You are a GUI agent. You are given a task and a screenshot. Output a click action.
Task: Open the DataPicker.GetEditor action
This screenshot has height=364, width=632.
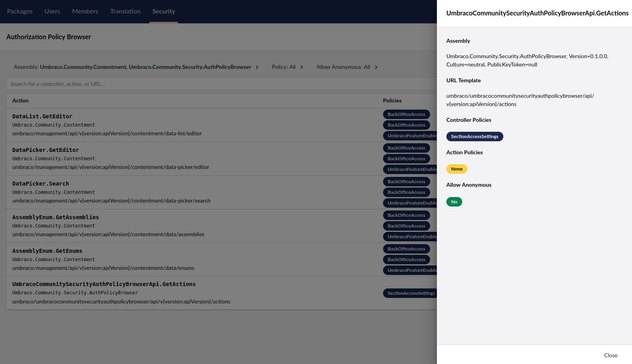[x=222, y=158]
